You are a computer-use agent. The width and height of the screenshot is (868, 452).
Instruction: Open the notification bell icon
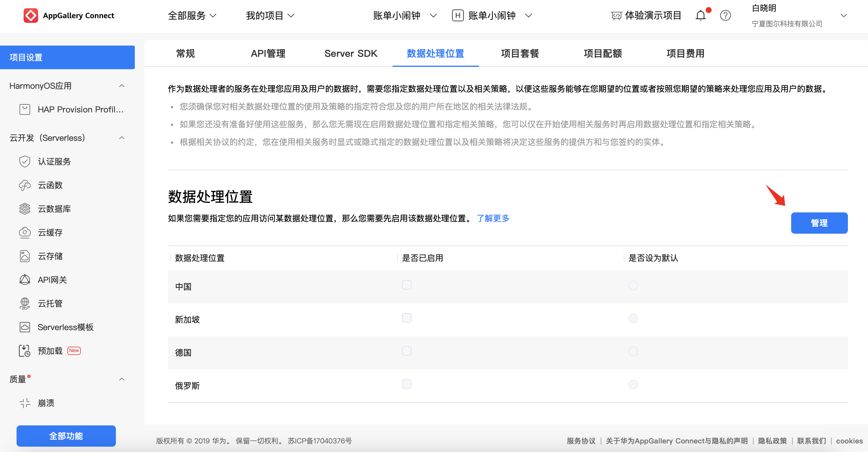coord(701,15)
